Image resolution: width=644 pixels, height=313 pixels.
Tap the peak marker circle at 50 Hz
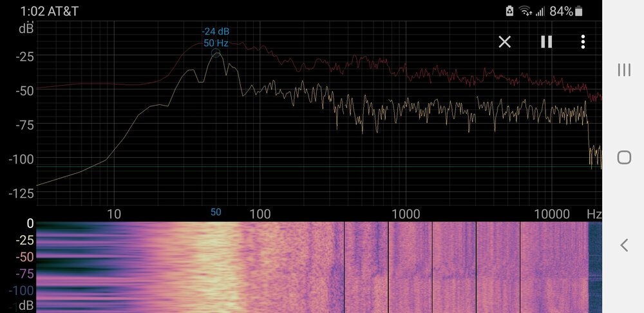216,53
